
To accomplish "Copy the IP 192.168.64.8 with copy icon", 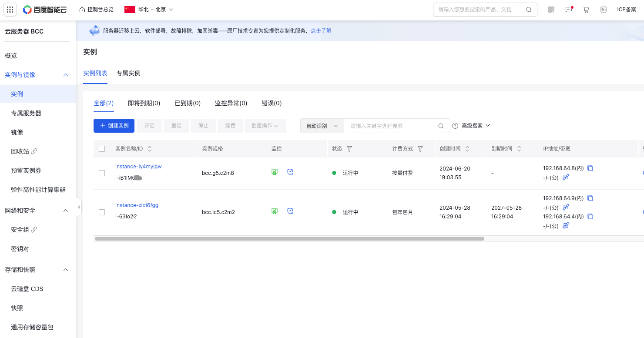I will [x=590, y=168].
